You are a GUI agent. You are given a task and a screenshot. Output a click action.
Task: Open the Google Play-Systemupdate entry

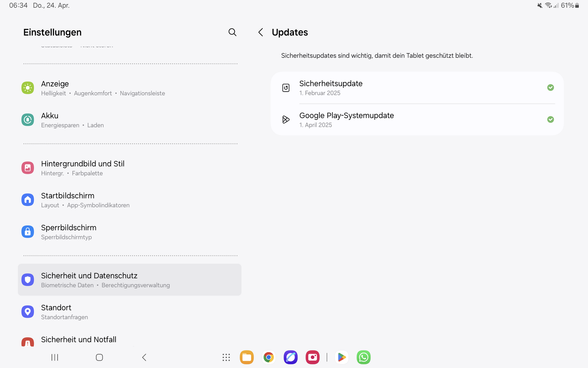click(417, 120)
